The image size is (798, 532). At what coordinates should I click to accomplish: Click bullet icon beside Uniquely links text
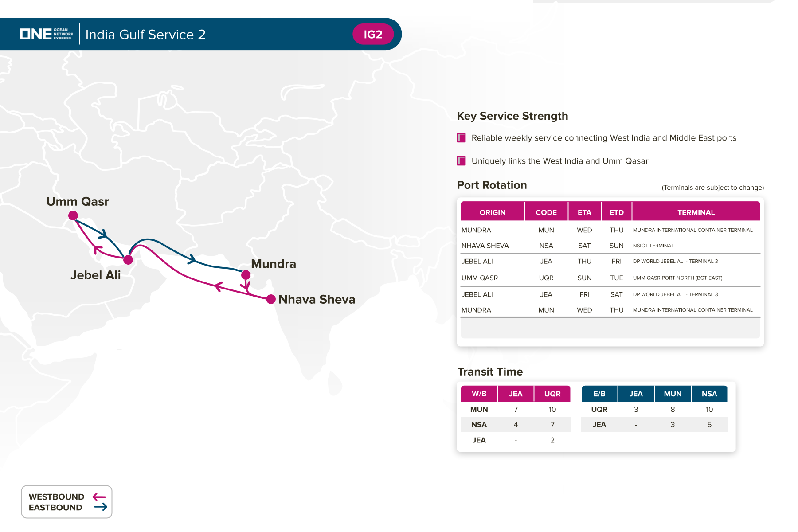(x=462, y=161)
